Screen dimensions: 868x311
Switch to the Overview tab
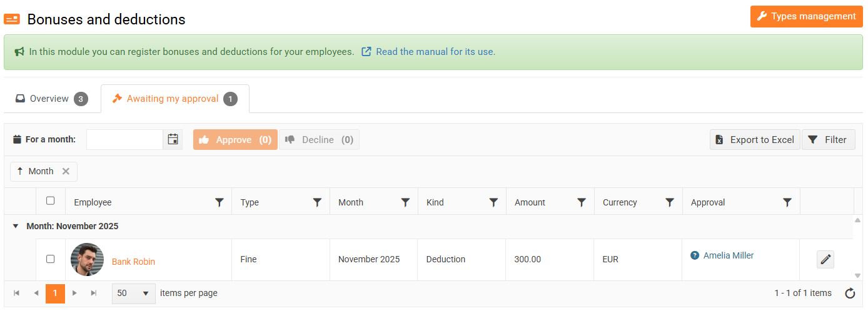click(49, 99)
